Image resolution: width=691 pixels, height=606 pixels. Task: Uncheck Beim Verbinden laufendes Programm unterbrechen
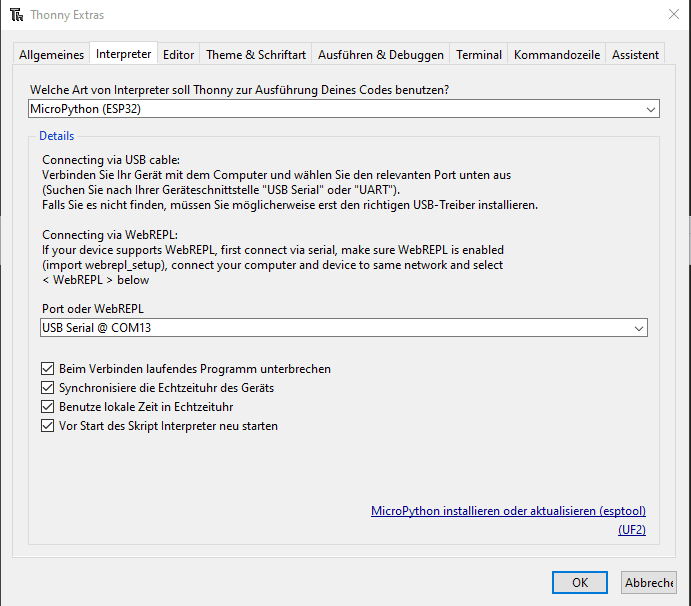coord(48,369)
